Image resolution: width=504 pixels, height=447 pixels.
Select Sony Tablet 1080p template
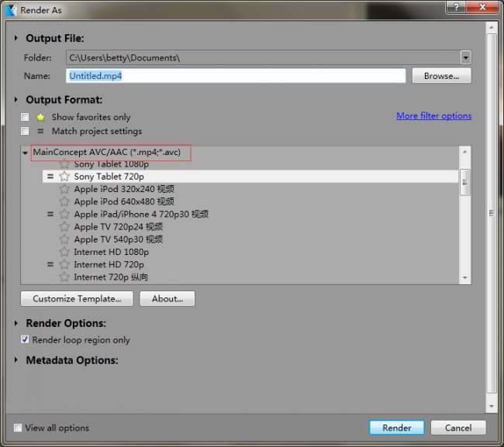tap(111, 164)
